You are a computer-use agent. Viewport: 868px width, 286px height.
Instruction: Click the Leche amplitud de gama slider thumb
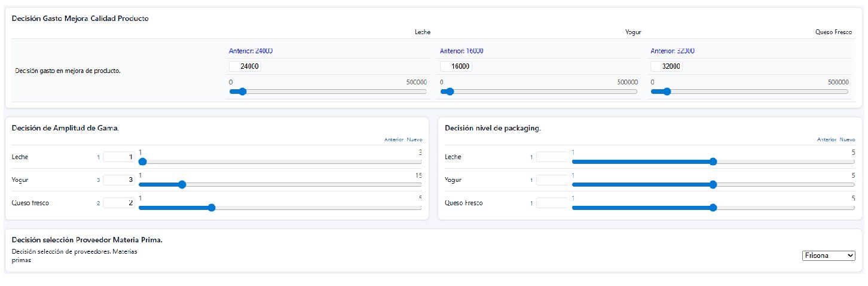click(x=142, y=162)
